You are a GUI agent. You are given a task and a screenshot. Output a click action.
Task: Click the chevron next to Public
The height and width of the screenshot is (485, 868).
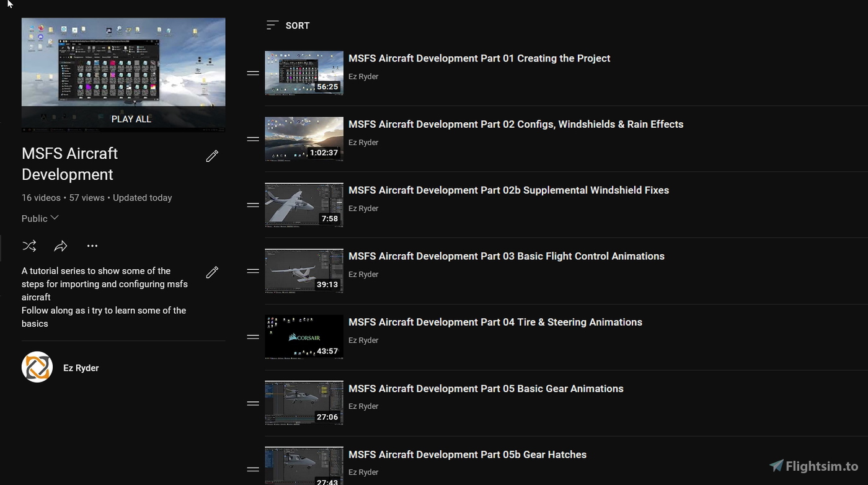pyautogui.click(x=53, y=218)
